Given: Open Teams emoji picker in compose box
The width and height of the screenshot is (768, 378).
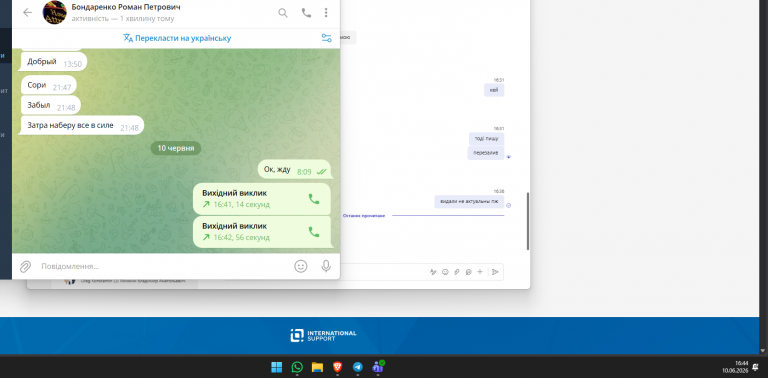Looking at the screenshot, I should [x=445, y=272].
